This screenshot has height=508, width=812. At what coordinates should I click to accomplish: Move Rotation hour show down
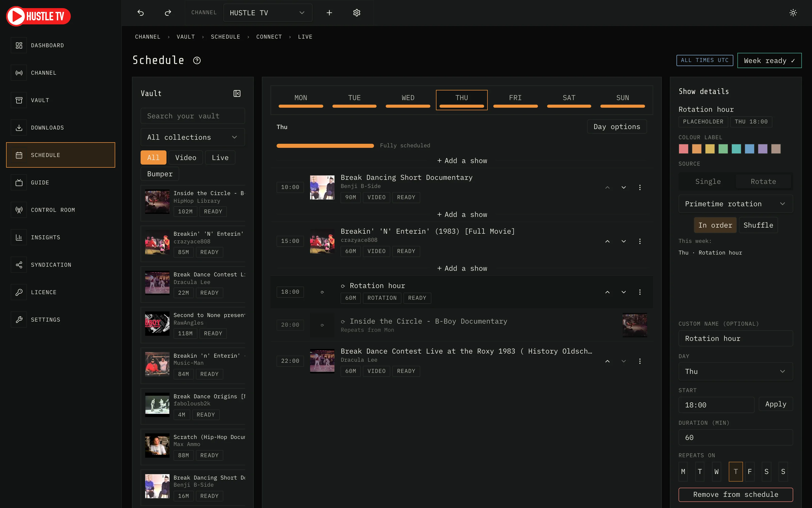click(x=623, y=292)
